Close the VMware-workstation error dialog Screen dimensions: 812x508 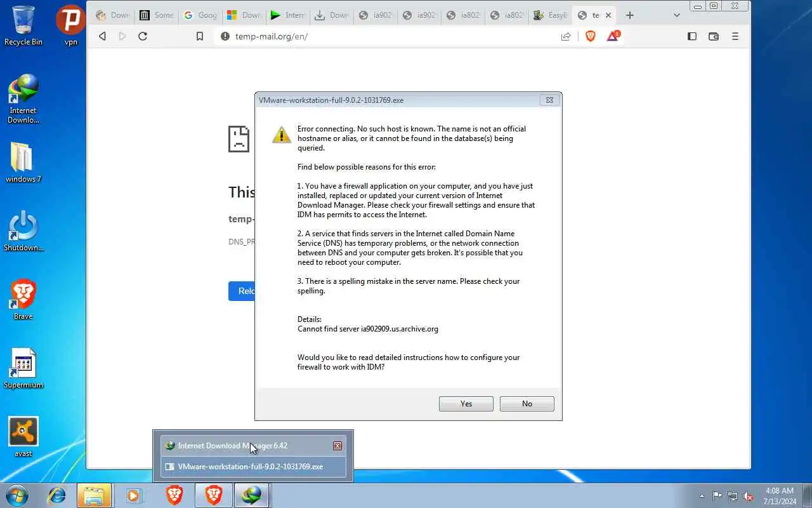click(x=549, y=100)
